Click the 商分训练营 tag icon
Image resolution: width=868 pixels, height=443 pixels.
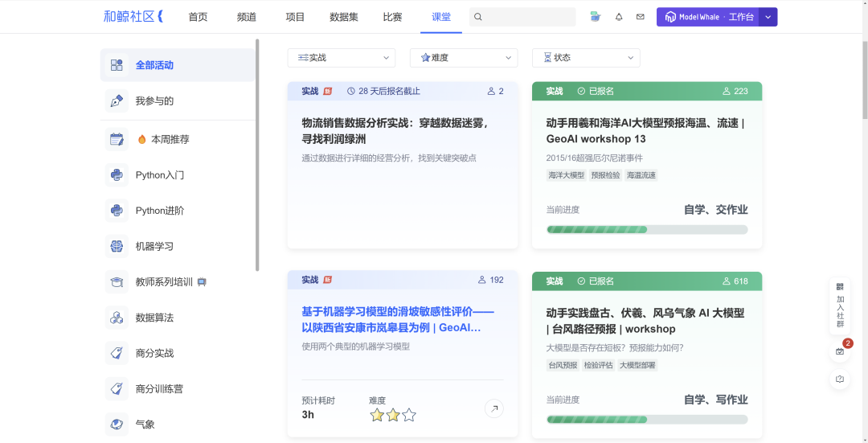click(117, 389)
